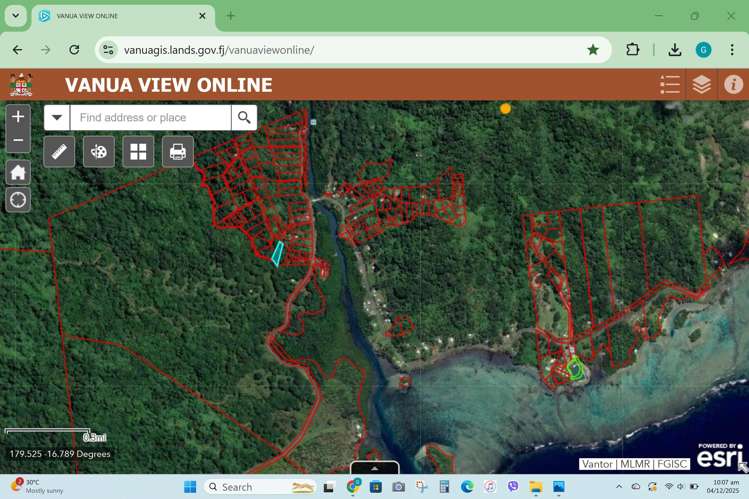The height and width of the screenshot is (499, 749).
Task: Open Microsoft Edge from taskbar
Action: 467,487
